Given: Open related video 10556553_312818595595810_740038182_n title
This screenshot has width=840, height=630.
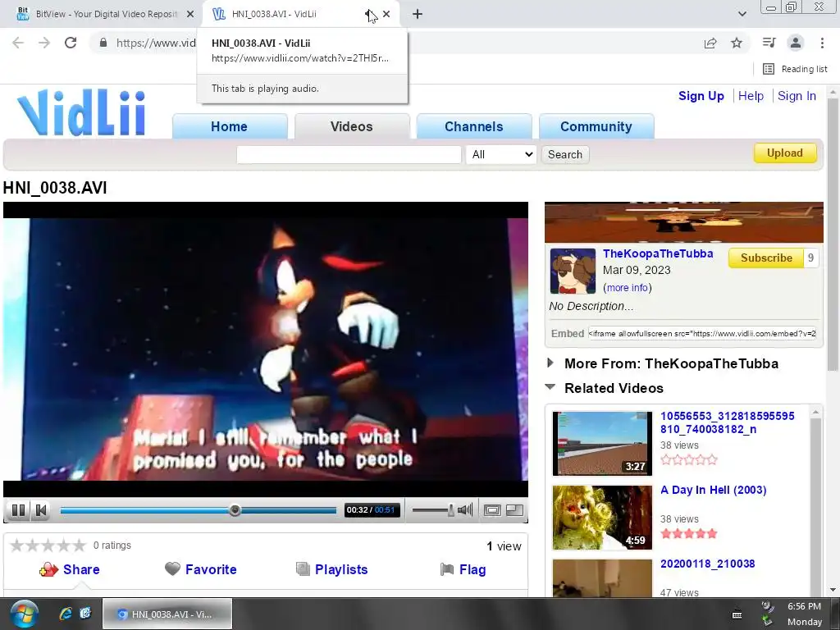Looking at the screenshot, I should [x=727, y=422].
